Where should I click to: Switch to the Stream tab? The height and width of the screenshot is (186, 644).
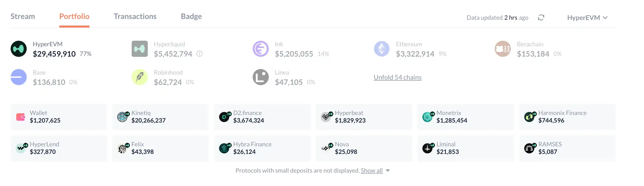(x=23, y=16)
